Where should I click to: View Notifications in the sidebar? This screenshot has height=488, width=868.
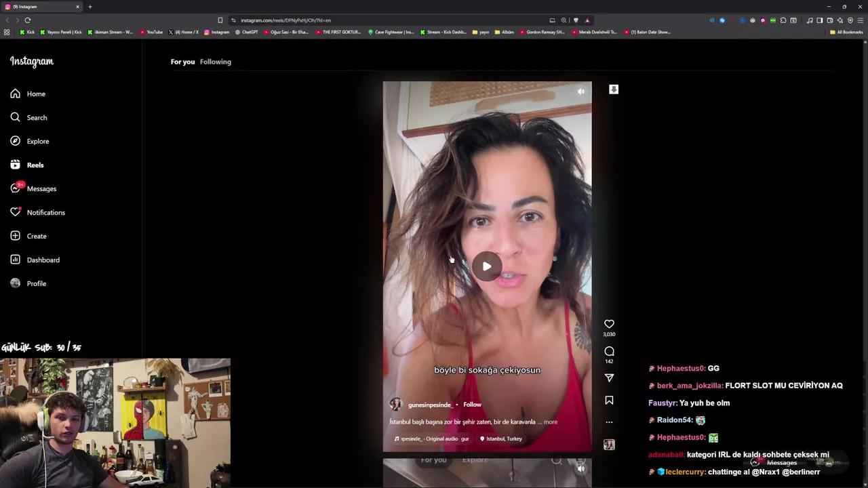[37, 212]
